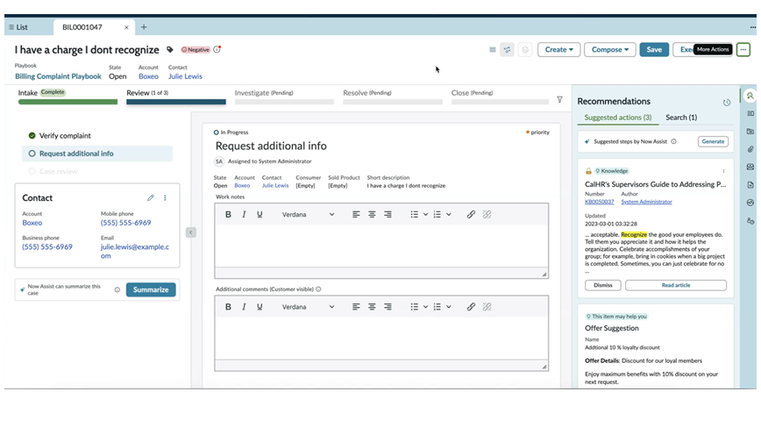Select the Review stage progress bar
The height and width of the screenshot is (421, 761).
point(176,102)
